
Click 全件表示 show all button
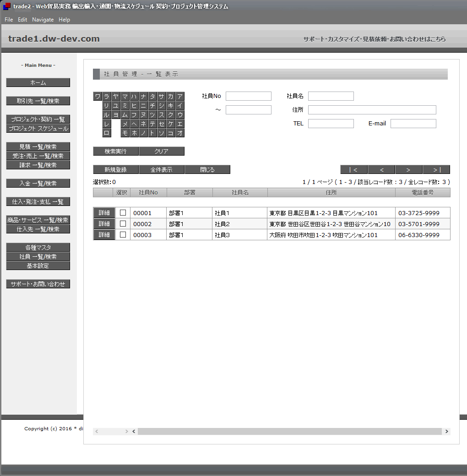[162, 169]
